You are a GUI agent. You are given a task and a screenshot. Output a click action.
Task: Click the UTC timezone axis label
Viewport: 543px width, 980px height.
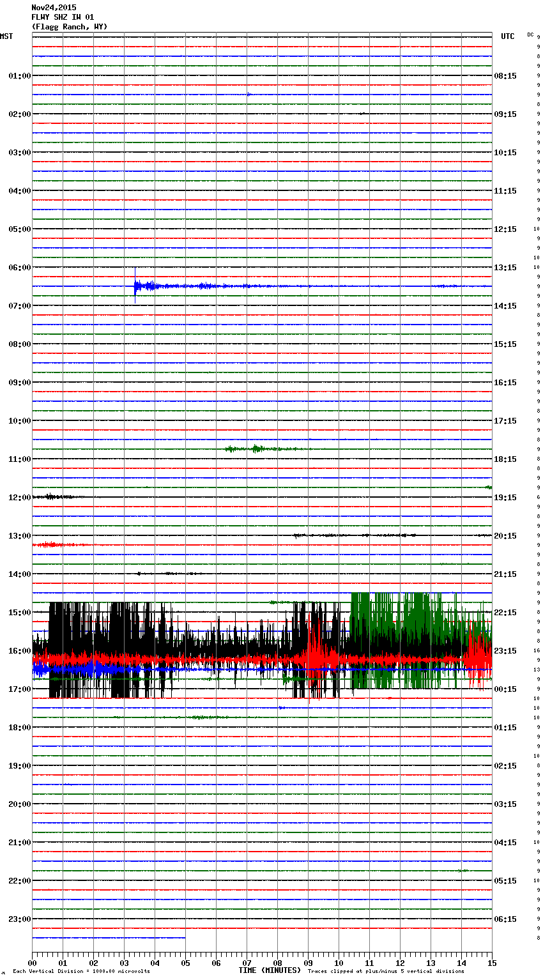click(x=507, y=36)
